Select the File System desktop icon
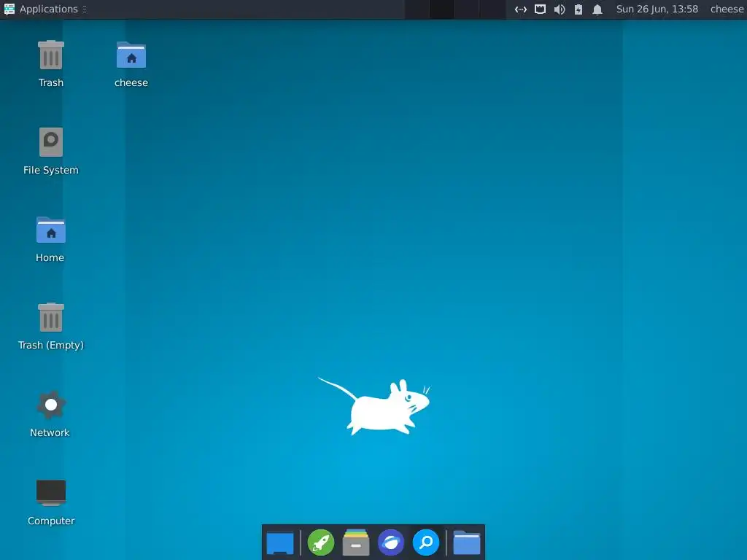 click(x=51, y=152)
